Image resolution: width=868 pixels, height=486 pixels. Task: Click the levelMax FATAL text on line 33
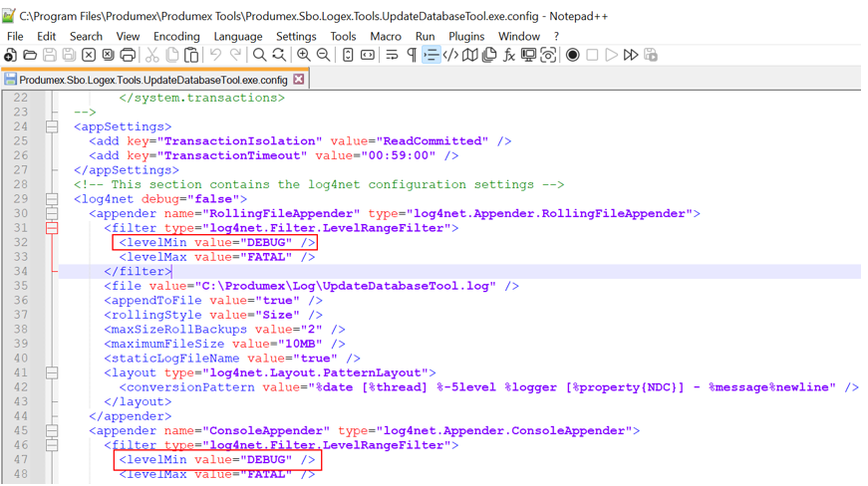tap(217, 257)
